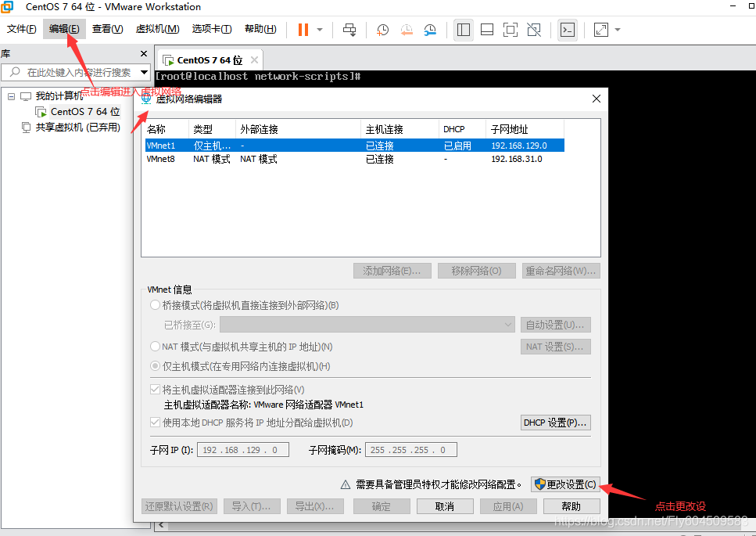Click the DHCP column header
The image size is (756, 536).
462,129
